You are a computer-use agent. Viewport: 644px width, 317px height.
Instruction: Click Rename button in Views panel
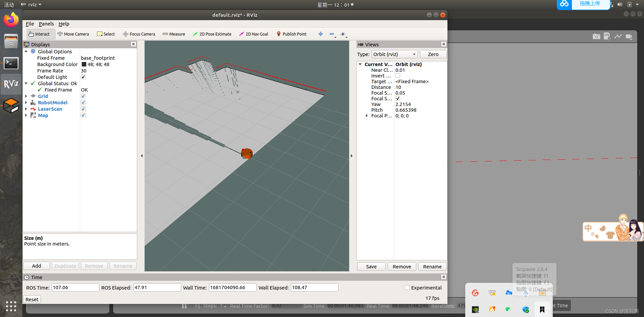tap(432, 266)
